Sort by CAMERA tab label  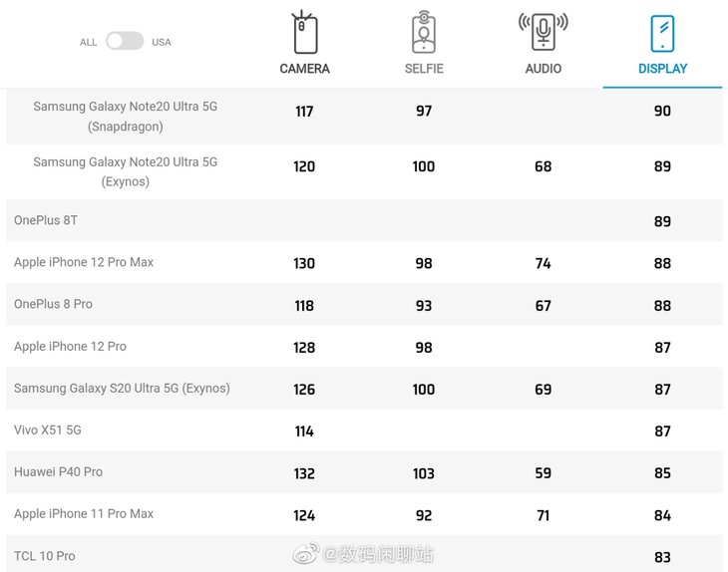tap(304, 69)
